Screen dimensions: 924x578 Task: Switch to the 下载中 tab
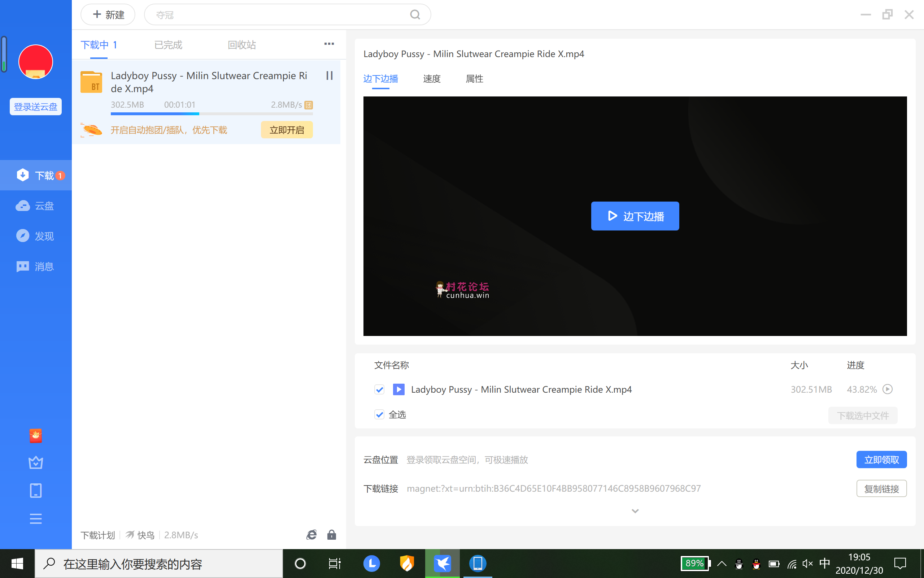(99, 45)
